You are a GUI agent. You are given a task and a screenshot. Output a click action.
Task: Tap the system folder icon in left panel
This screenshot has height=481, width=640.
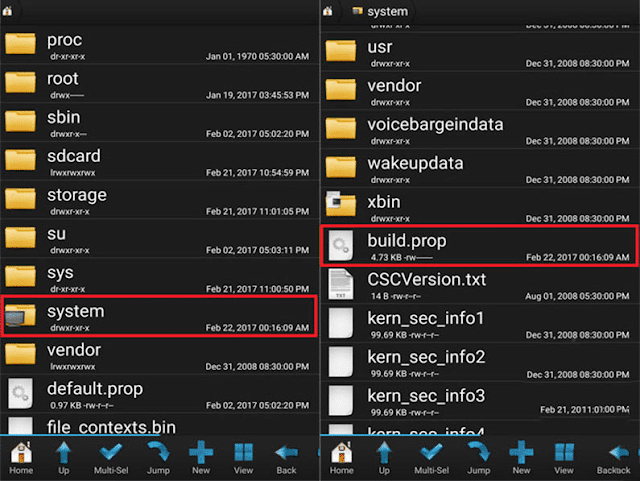click(20, 315)
